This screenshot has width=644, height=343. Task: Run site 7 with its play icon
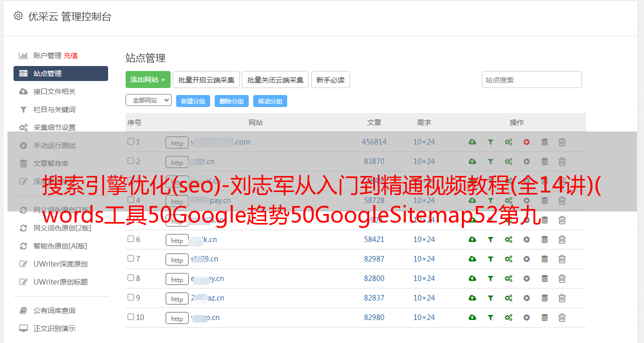pyautogui.click(x=526, y=259)
